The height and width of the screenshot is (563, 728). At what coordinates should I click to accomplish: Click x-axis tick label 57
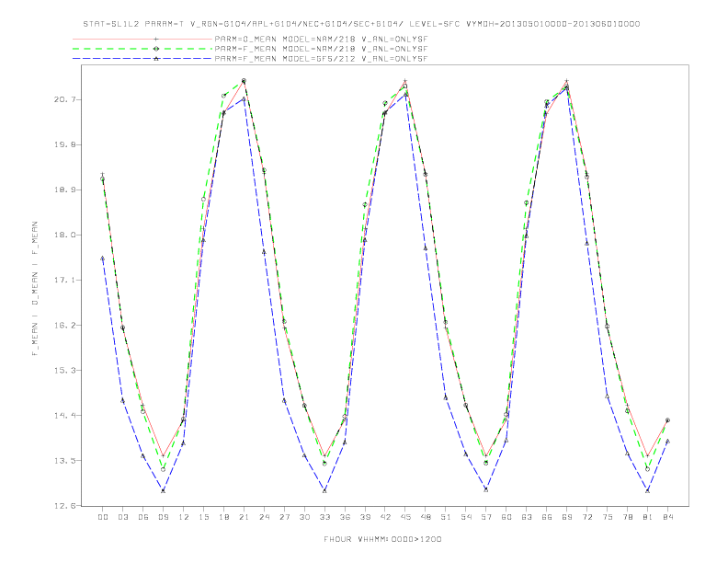486,517
